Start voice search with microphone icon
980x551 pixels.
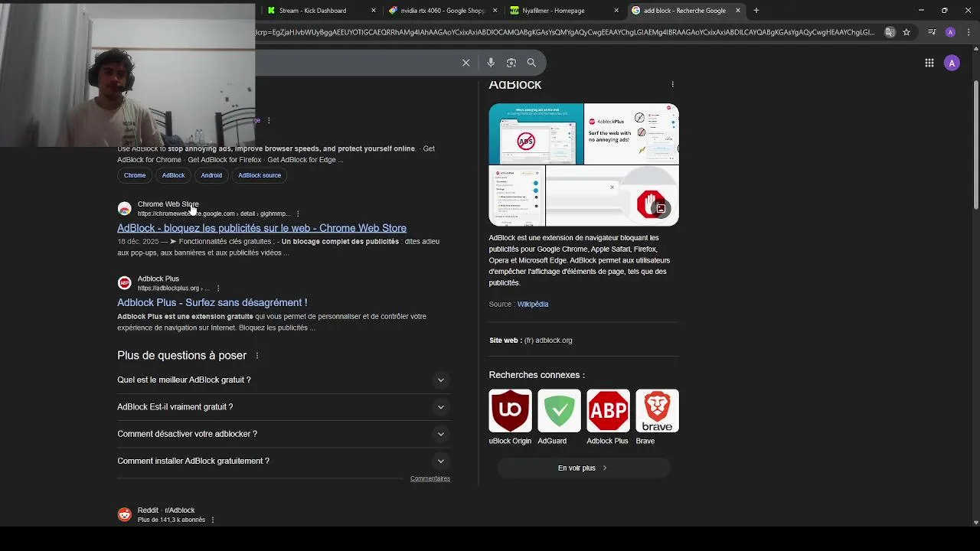tap(491, 63)
